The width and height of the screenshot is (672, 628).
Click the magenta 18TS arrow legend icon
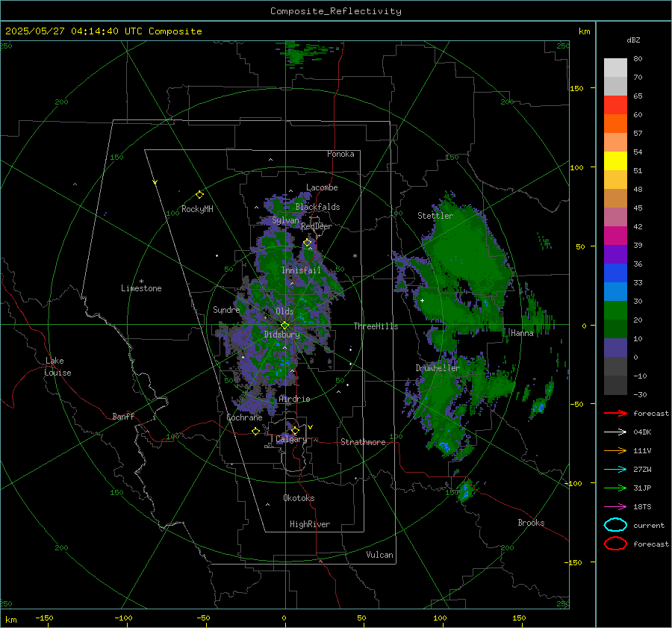(615, 507)
